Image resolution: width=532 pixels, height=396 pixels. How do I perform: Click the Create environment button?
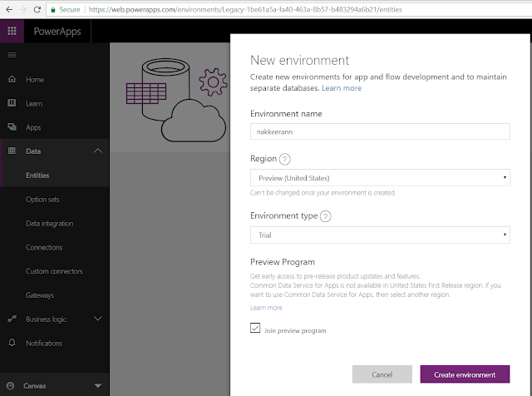(x=465, y=374)
